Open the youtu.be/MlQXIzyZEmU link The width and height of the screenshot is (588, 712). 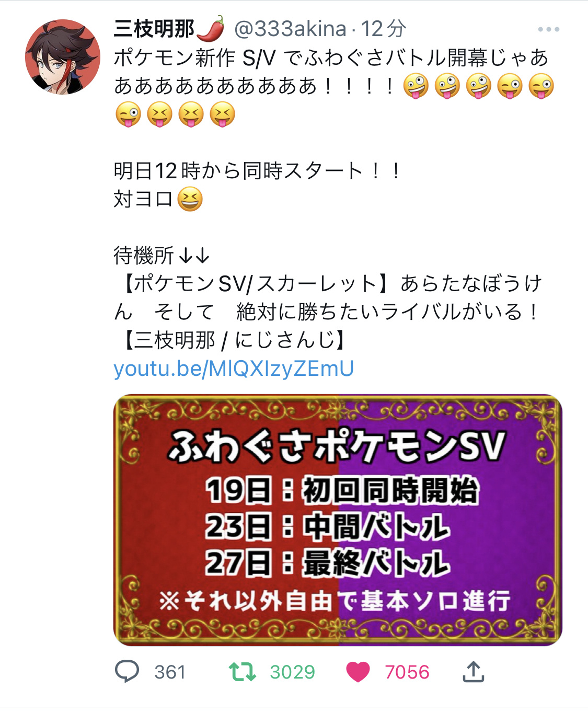point(234,369)
